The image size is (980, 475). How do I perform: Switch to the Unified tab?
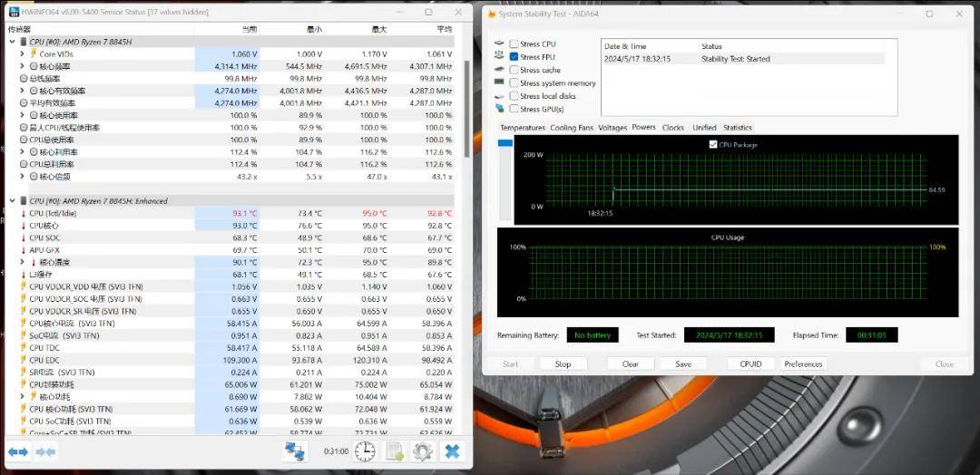tap(704, 127)
